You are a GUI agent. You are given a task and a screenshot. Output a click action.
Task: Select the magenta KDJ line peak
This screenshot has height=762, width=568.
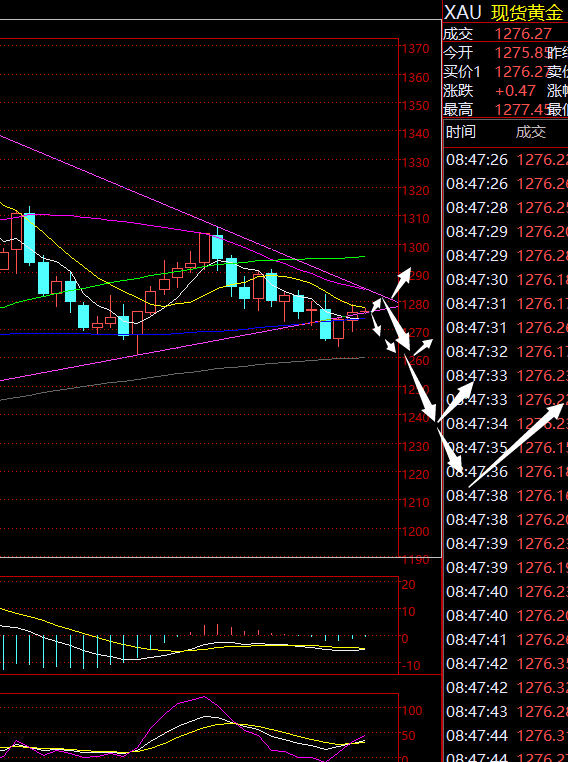204,697
